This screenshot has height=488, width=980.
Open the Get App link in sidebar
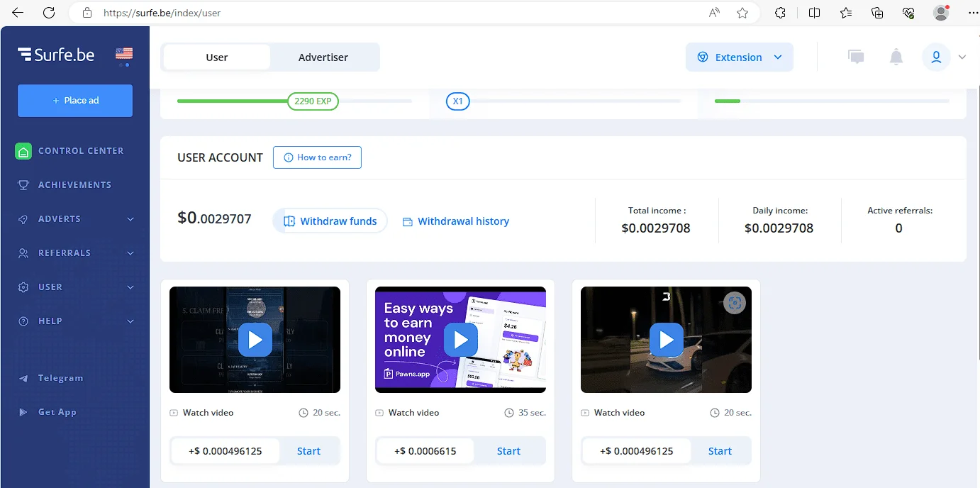click(57, 412)
